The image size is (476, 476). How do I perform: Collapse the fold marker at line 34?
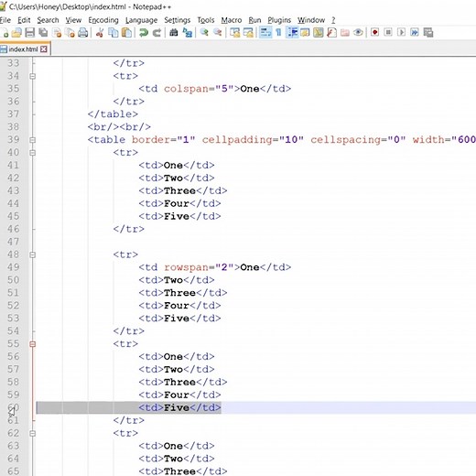click(33, 76)
